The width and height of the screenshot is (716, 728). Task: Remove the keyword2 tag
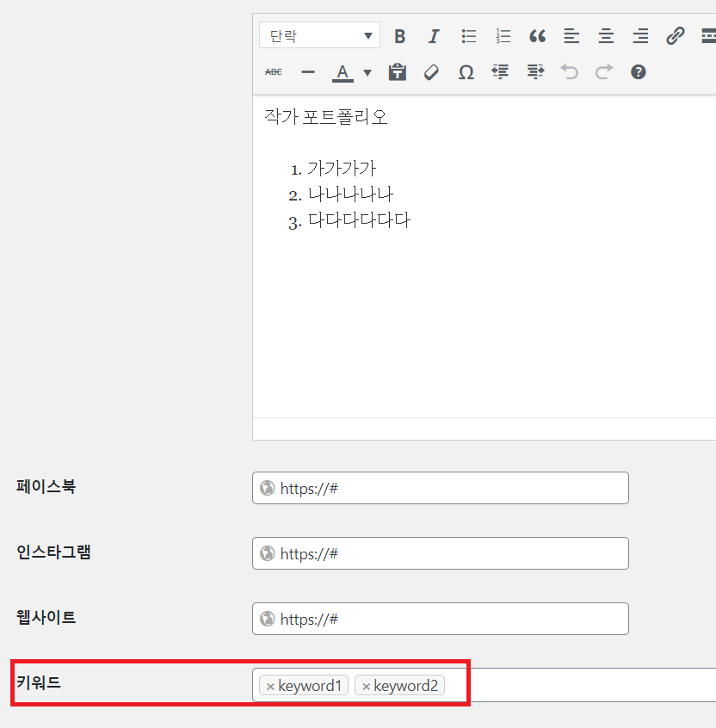coord(366,686)
